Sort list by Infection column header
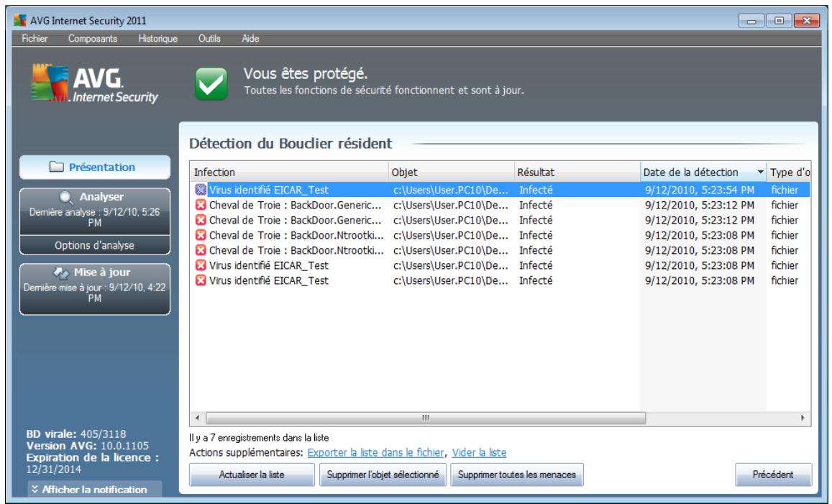Screen dimensions: 832x504 click(x=289, y=173)
